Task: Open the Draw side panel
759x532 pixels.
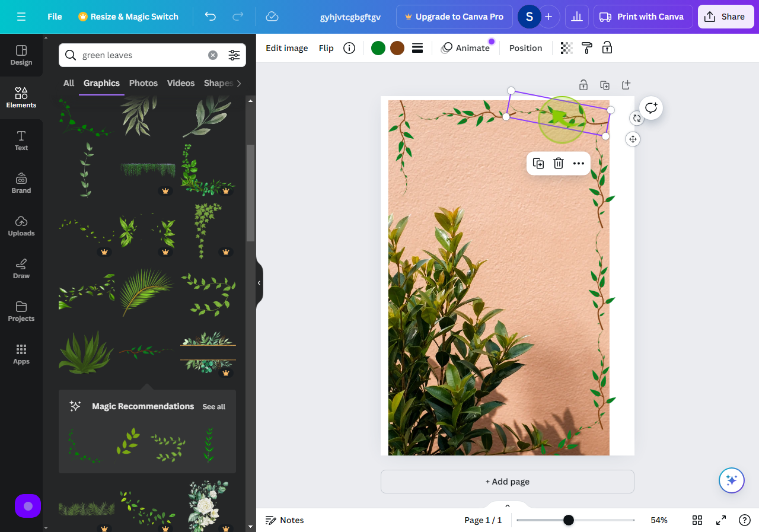Action: [x=21, y=269]
